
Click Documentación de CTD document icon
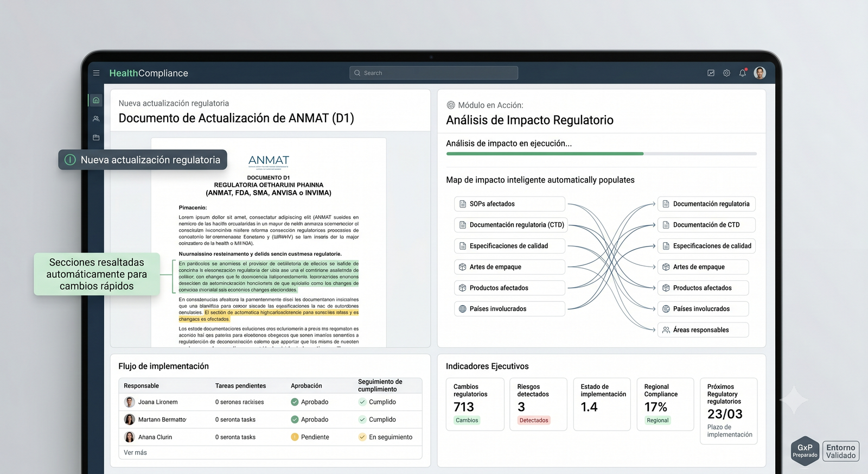click(666, 225)
